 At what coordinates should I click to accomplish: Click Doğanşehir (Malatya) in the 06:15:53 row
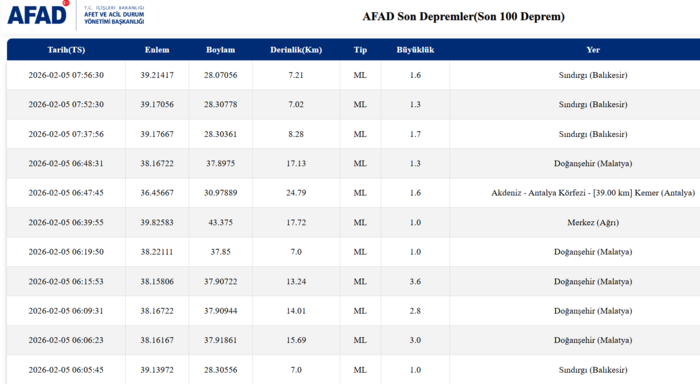tap(593, 281)
